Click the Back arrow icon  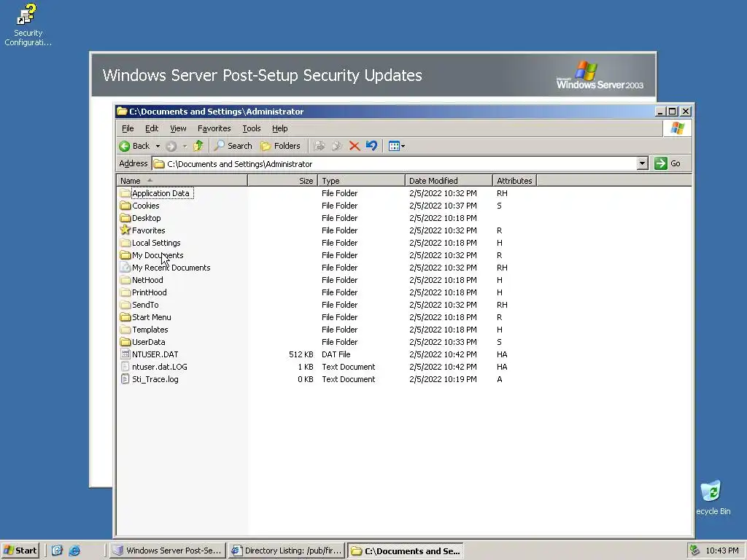[x=124, y=146]
